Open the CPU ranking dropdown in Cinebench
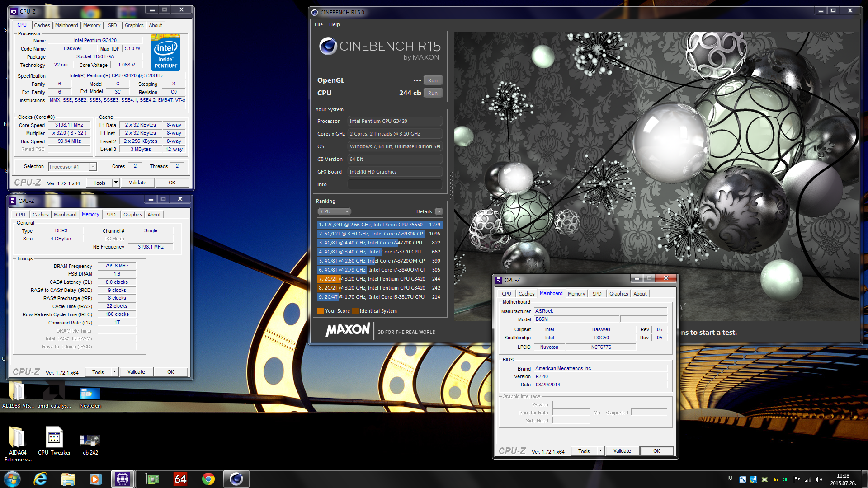Viewport: 868px width, 488px height. (x=335, y=211)
